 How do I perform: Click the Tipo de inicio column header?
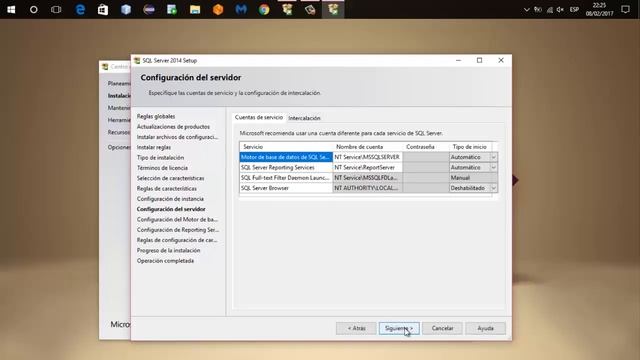(471, 147)
